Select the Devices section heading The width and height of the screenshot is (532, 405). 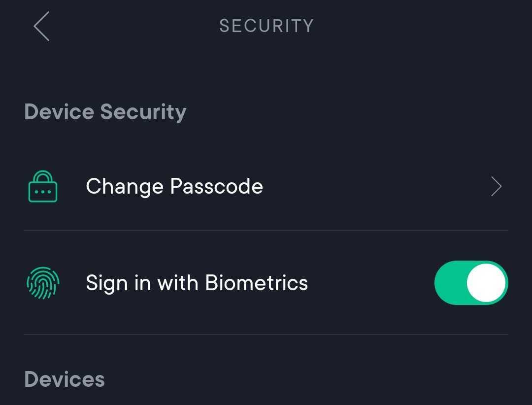(x=65, y=379)
